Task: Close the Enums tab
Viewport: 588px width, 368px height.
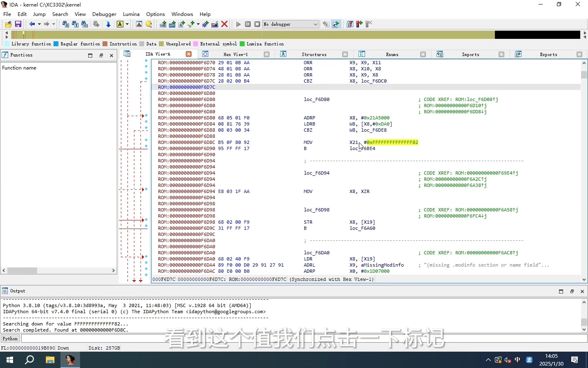Action: 423,54
